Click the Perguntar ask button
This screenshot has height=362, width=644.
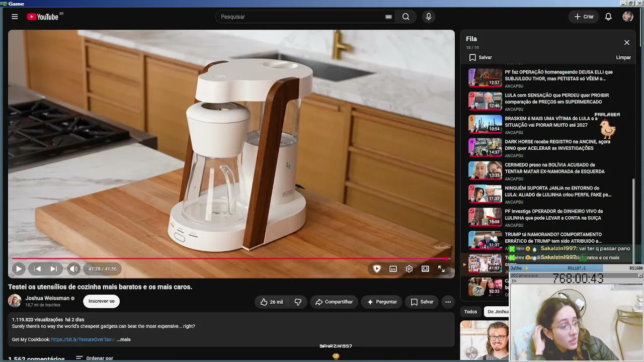pyautogui.click(x=382, y=302)
